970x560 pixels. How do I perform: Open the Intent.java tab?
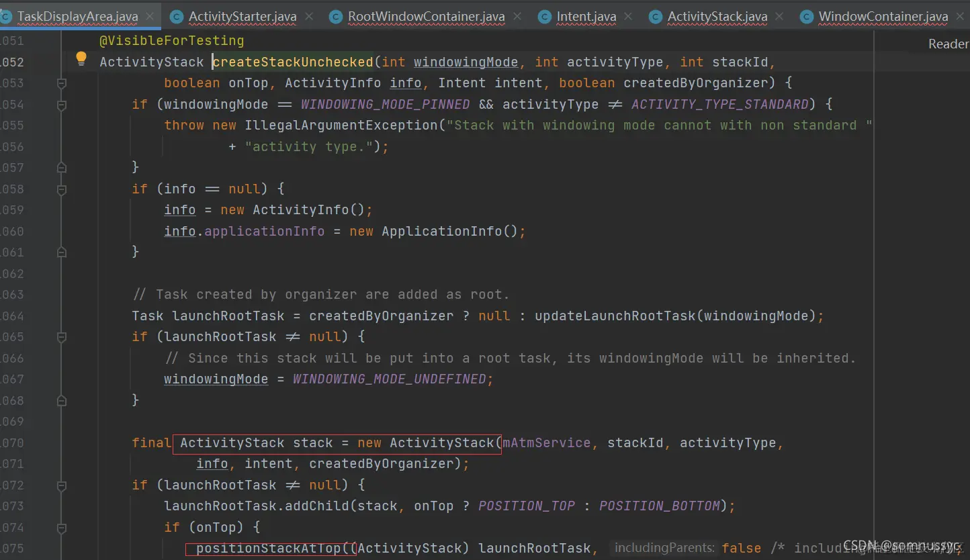(586, 16)
